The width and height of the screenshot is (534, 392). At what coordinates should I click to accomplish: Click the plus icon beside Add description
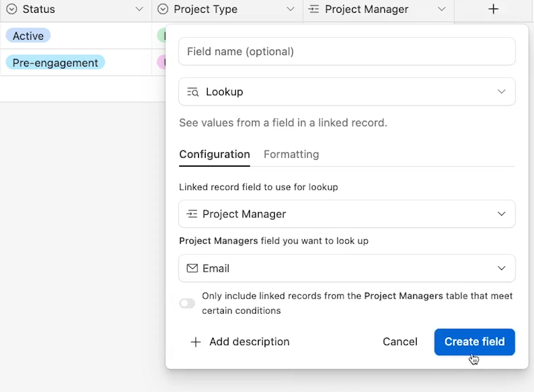coord(196,342)
